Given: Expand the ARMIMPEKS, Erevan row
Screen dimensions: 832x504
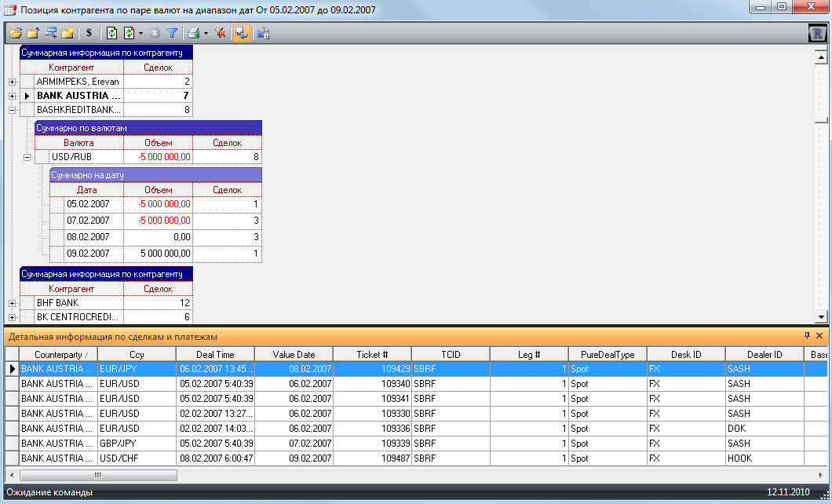Looking at the screenshot, I should 13,82.
